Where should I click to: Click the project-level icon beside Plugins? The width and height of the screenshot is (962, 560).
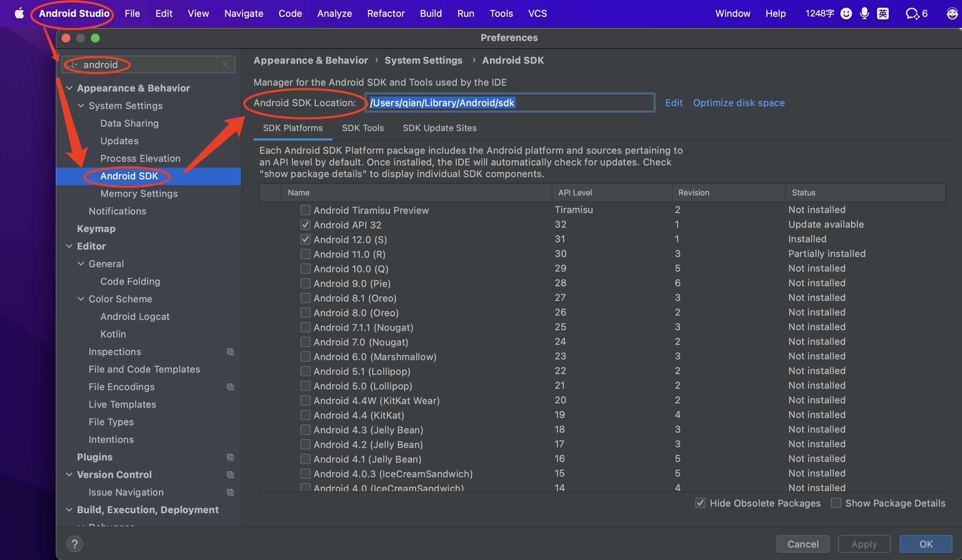pyautogui.click(x=230, y=457)
